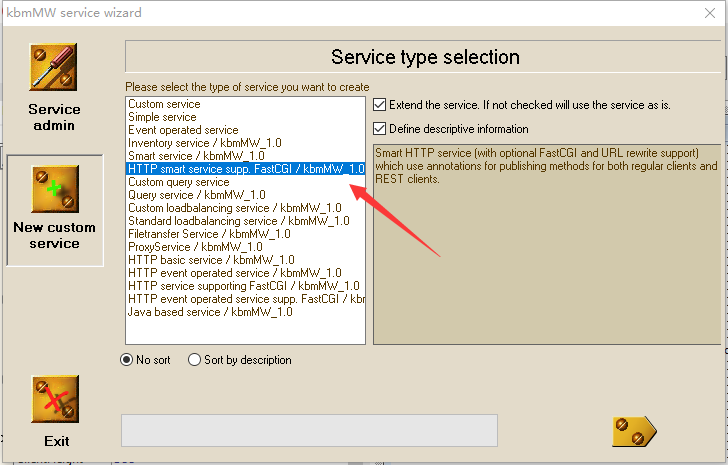Choose Filetransfer Service / kbmMW_1.0
Viewport: 728px width, 465px height.
point(245,234)
